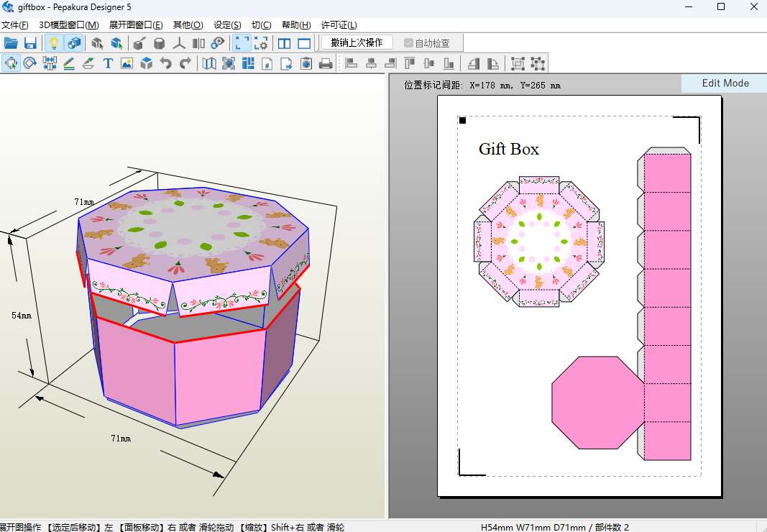Click the mirror/flip faces icon

198,43
